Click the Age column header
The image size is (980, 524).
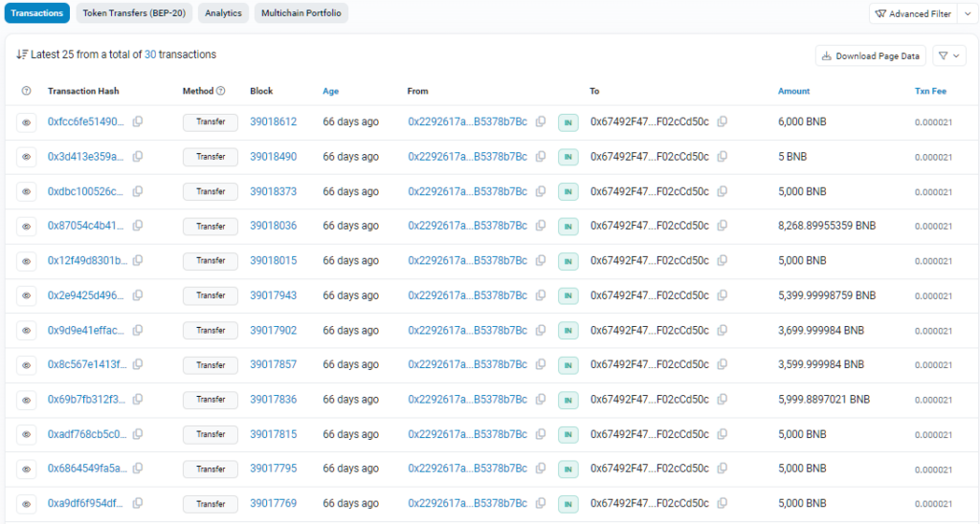[x=330, y=91]
